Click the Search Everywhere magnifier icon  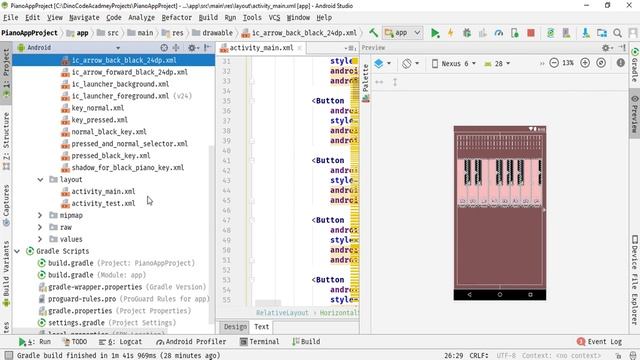[618, 33]
